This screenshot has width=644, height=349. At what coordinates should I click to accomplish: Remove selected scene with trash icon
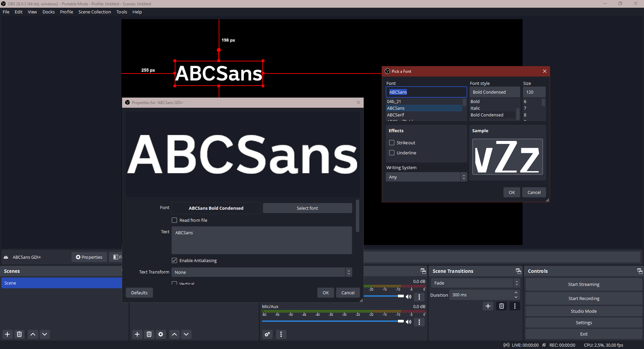tap(19, 334)
